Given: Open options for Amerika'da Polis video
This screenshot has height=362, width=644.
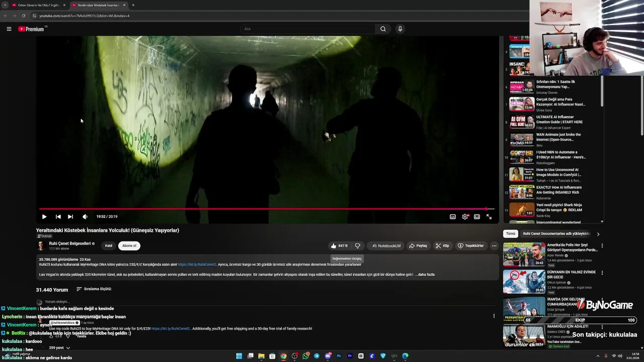Looking at the screenshot, I should (x=602, y=246).
